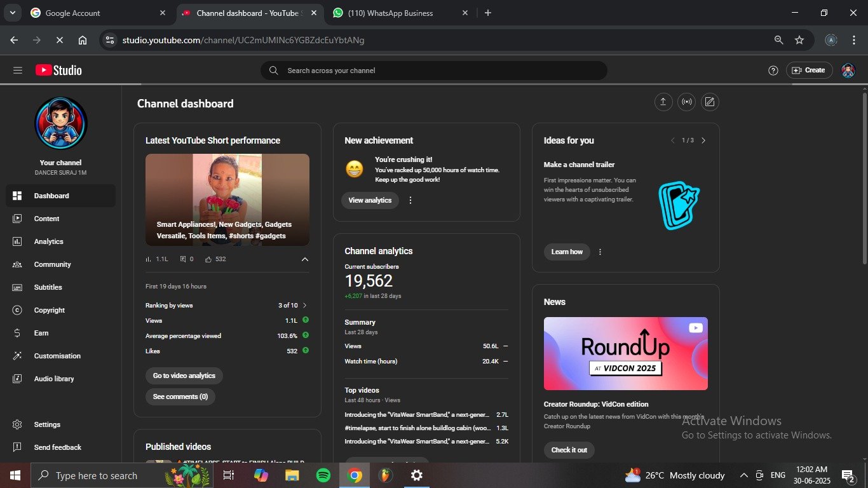This screenshot has height=488, width=868.
Task: Click the Creator Roundup VidCon news image
Action: (626, 353)
